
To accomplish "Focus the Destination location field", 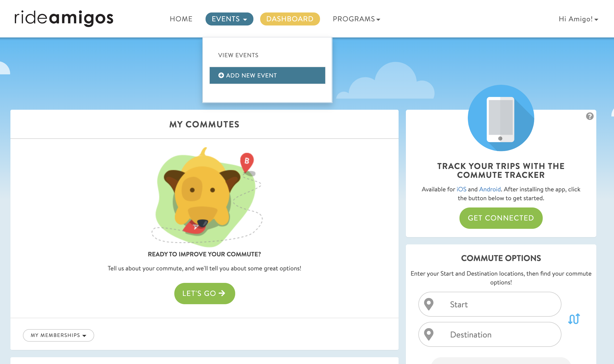I will (490, 334).
